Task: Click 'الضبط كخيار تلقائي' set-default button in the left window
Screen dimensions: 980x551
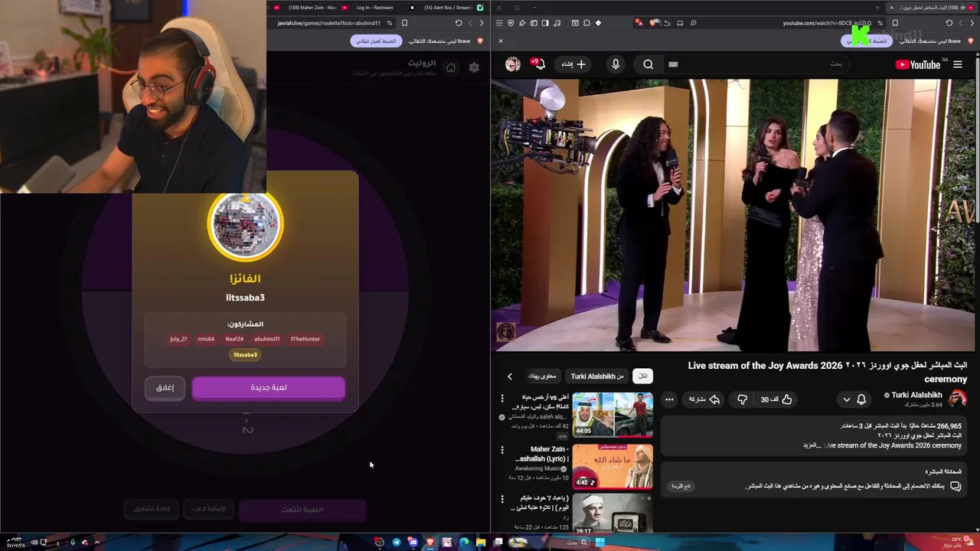Action: 376,41
